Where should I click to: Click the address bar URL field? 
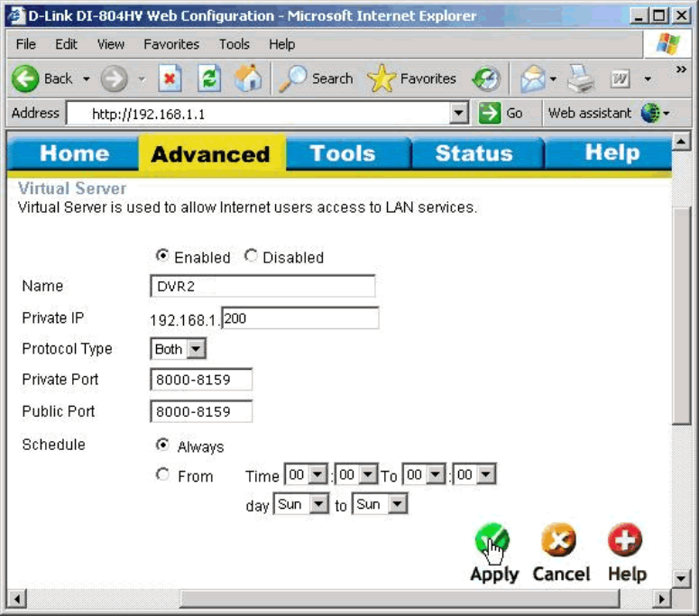(259, 114)
